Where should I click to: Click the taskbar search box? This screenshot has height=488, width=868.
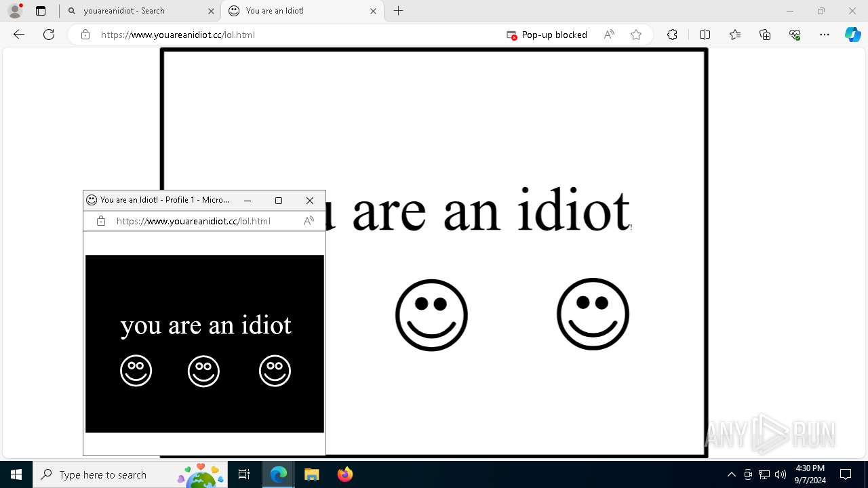pyautogui.click(x=130, y=474)
